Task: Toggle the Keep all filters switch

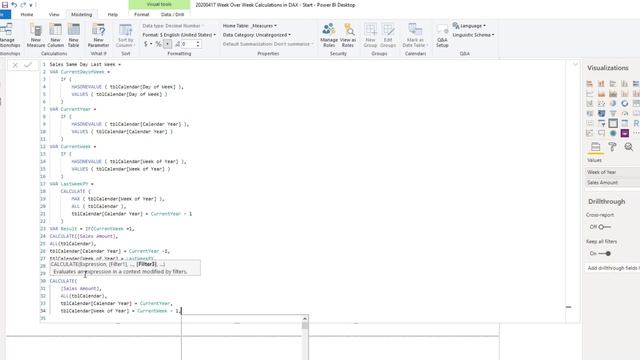Action: [604, 253]
